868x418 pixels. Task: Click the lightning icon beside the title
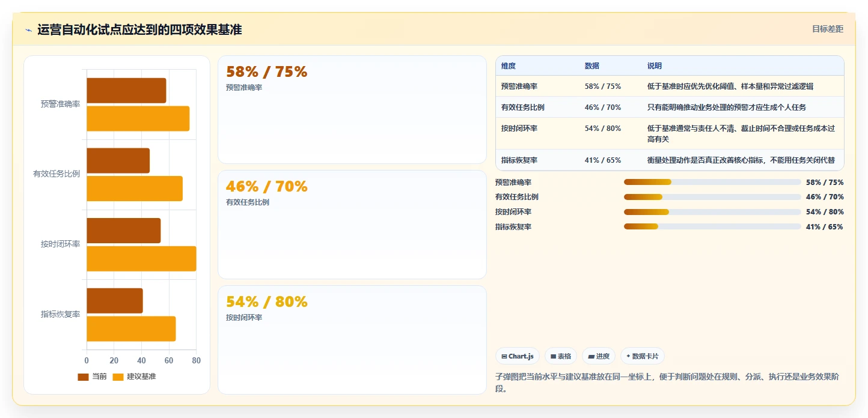pyautogui.click(x=28, y=30)
